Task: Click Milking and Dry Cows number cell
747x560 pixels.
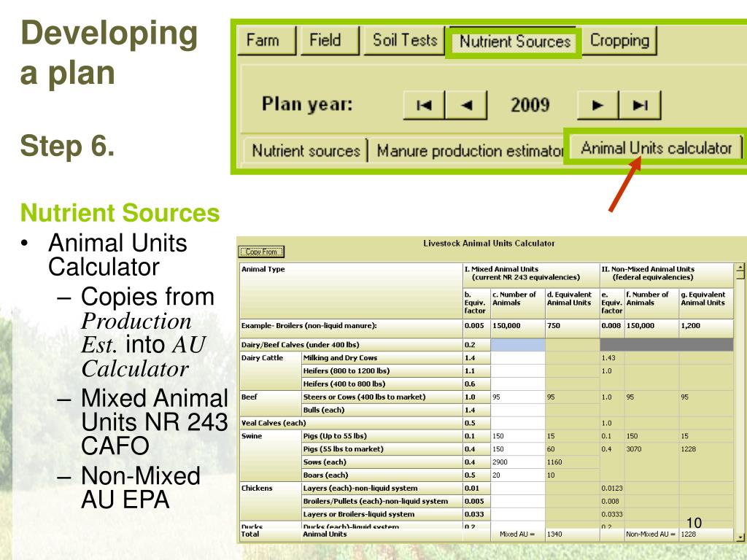Action: tap(518, 357)
